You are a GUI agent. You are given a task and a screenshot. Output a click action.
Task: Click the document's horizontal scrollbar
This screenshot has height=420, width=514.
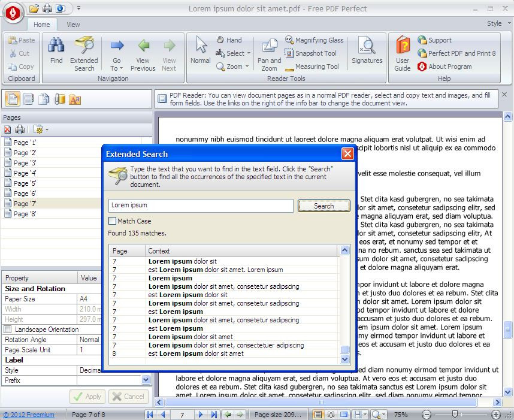(x=321, y=402)
